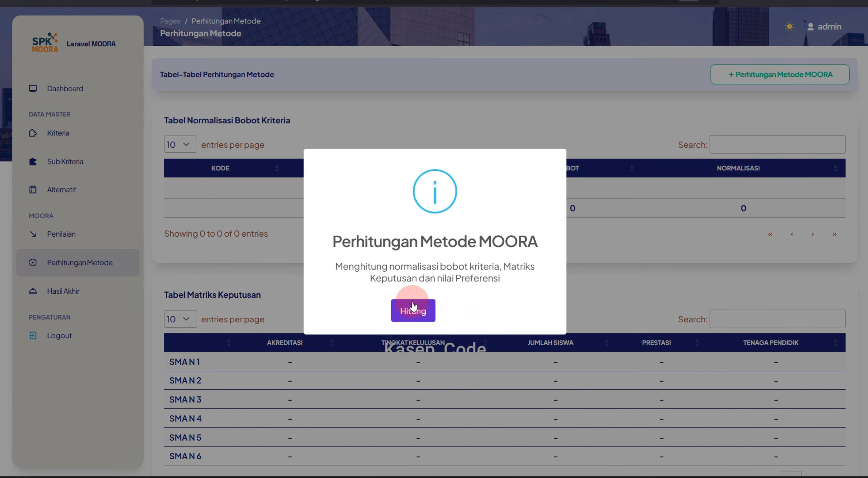Sort by the NORMALISASI column header
This screenshot has width=868, height=478.
click(x=738, y=168)
